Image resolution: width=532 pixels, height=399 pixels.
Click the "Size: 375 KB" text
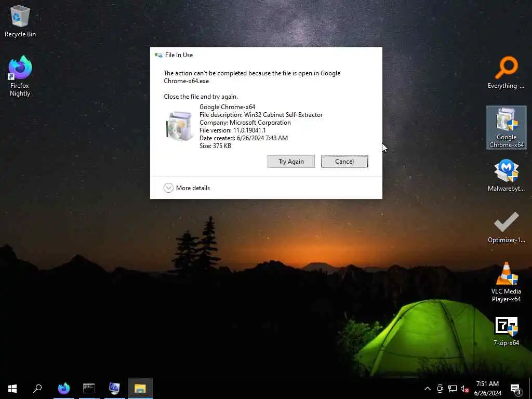tap(215, 146)
